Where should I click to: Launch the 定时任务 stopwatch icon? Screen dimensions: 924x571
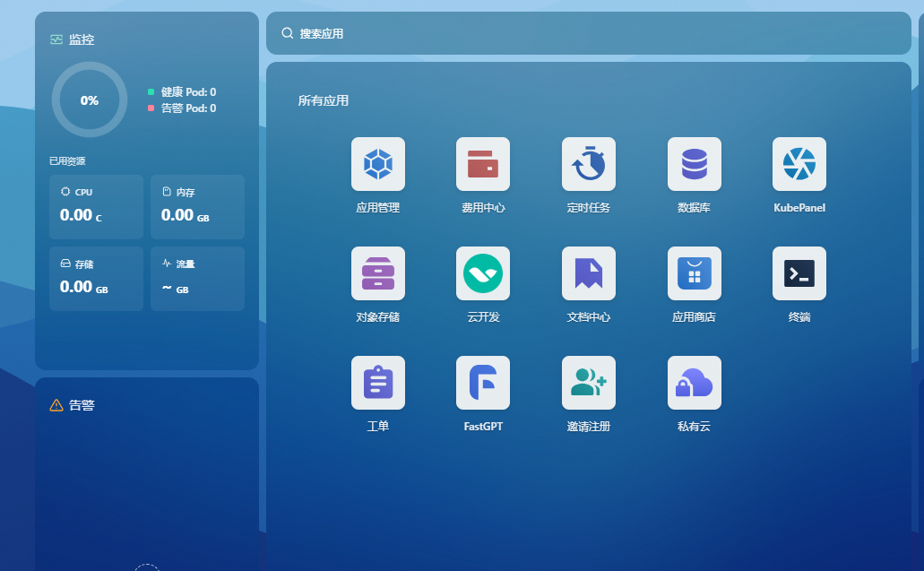(588, 164)
